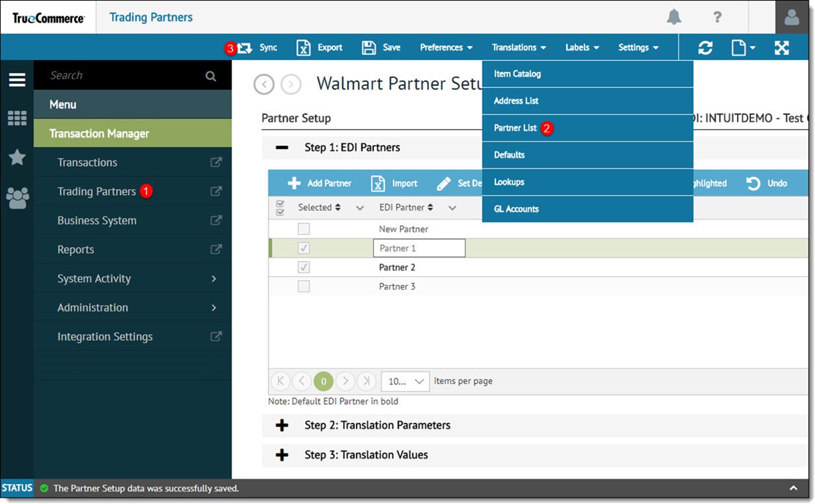Click the Import button

click(x=394, y=183)
